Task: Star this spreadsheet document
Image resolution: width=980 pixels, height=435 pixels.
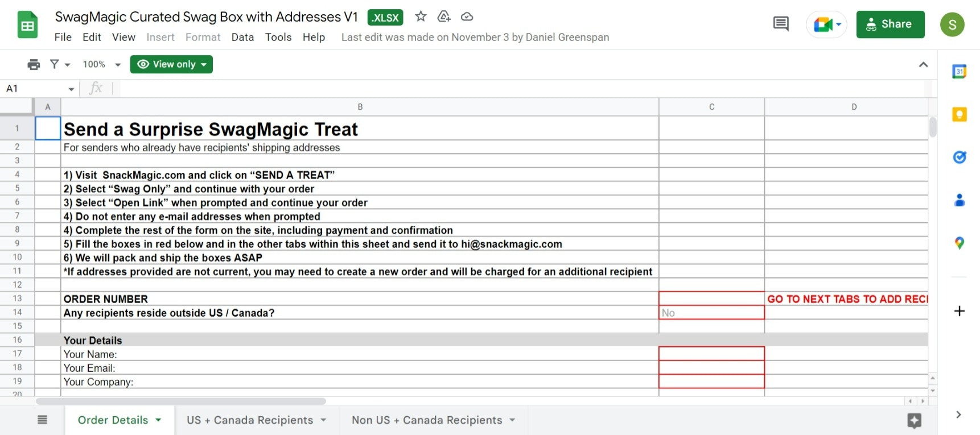Action: pyautogui.click(x=421, y=16)
